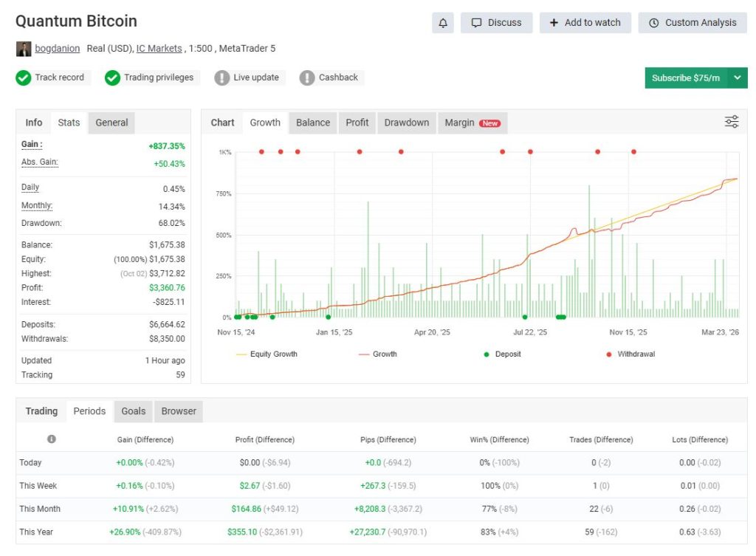Open the notifications bell icon

click(441, 22)
